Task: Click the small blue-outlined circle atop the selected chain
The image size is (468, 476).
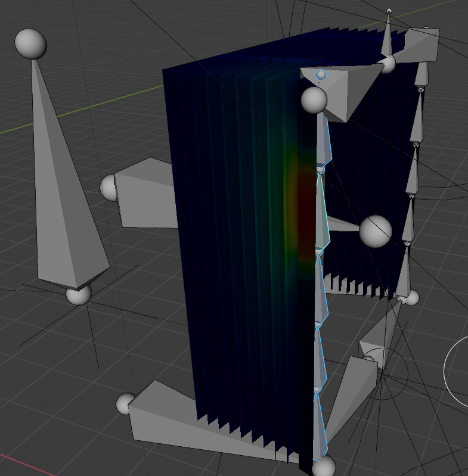Action: click(321, 74)
